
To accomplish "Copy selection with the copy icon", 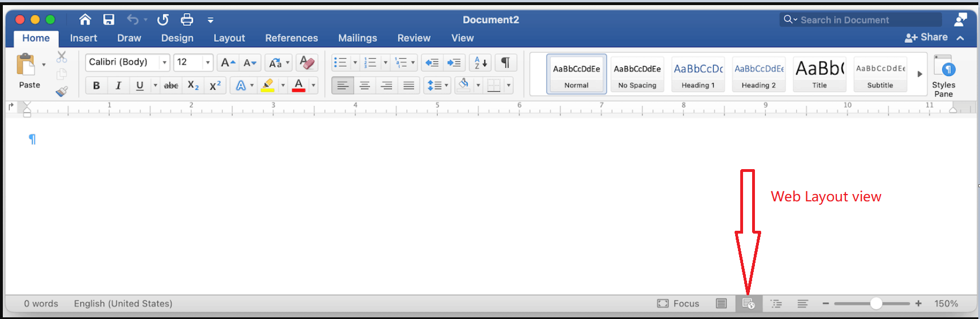I will [62, 74].
